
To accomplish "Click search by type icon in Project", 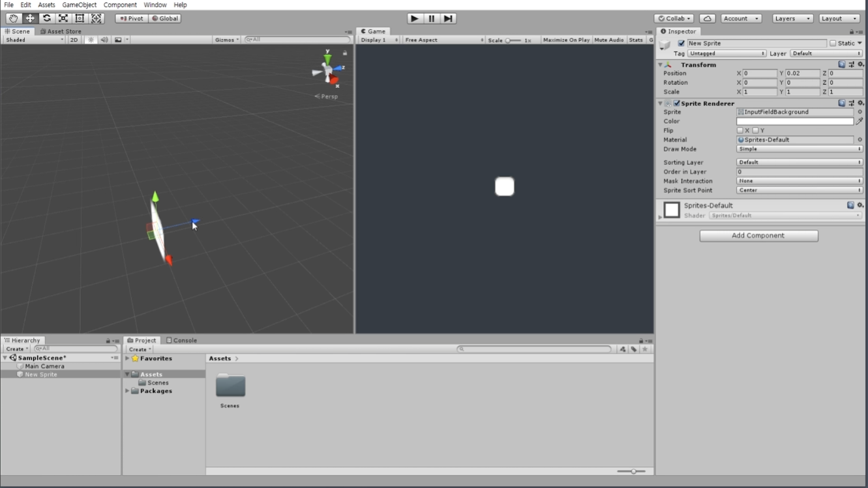I will click(x=623, y=349).
